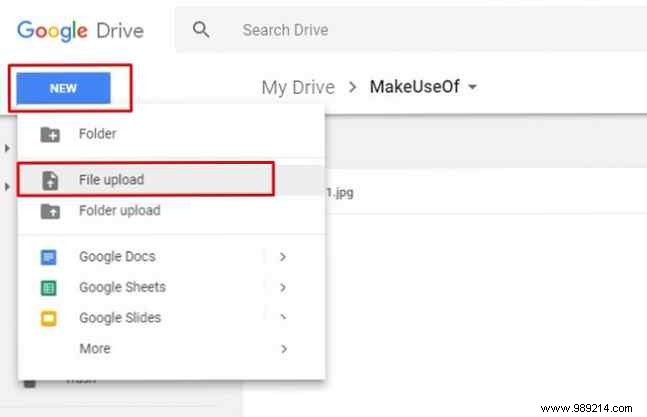
Task: Choose Google Slides in the menu
Action: pos(171,318)
